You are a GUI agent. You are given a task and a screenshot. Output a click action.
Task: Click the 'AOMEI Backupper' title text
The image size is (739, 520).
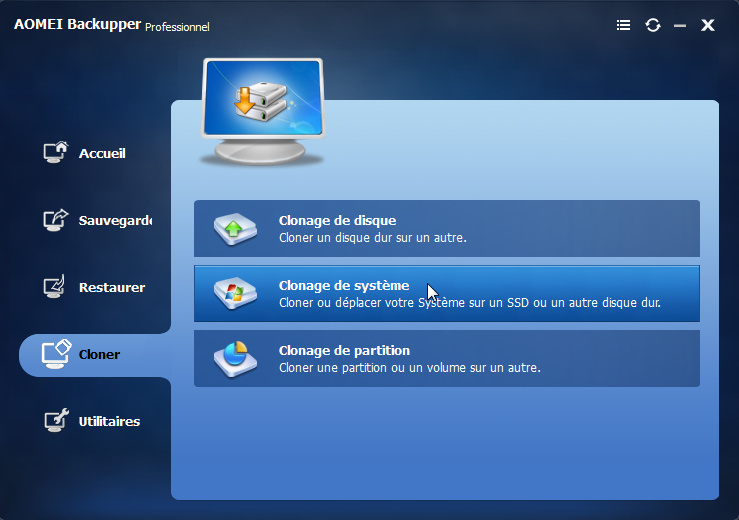[x=77, y=24]
